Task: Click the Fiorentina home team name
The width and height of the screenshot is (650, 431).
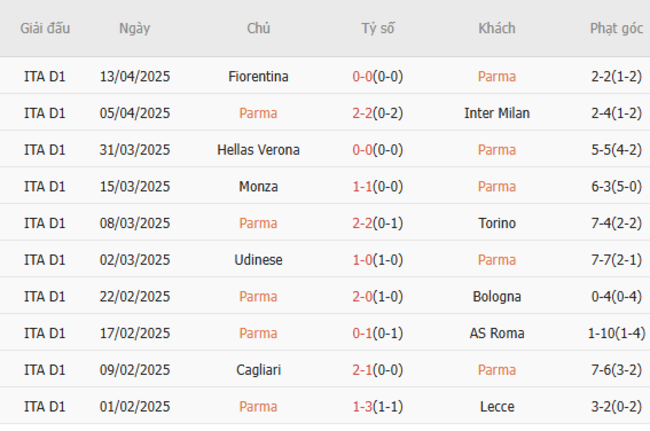Action: click(x=258, y=76)
